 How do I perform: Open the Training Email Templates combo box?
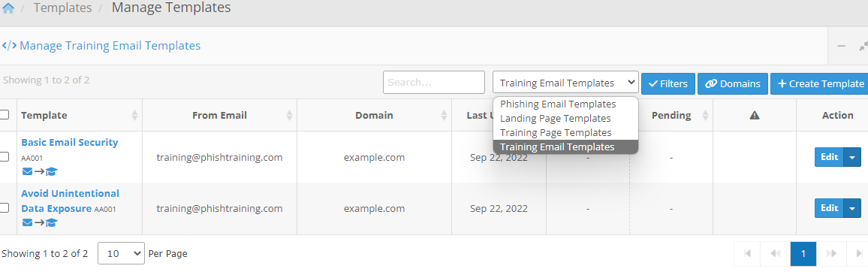(x=565, y=83)
